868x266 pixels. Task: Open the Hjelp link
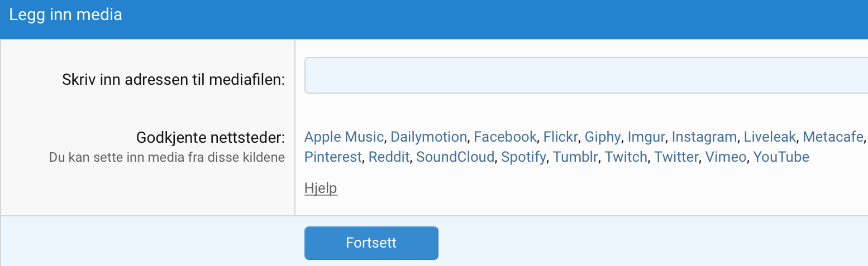[321, 188]
